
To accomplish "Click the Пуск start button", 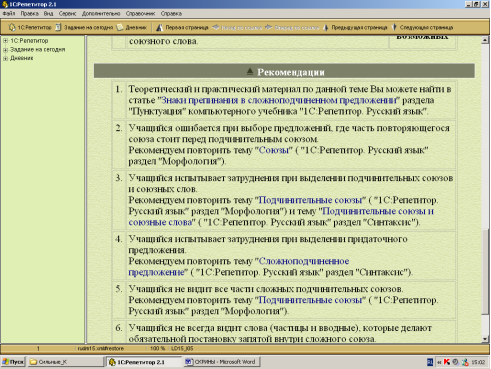I will click(13, 362).
